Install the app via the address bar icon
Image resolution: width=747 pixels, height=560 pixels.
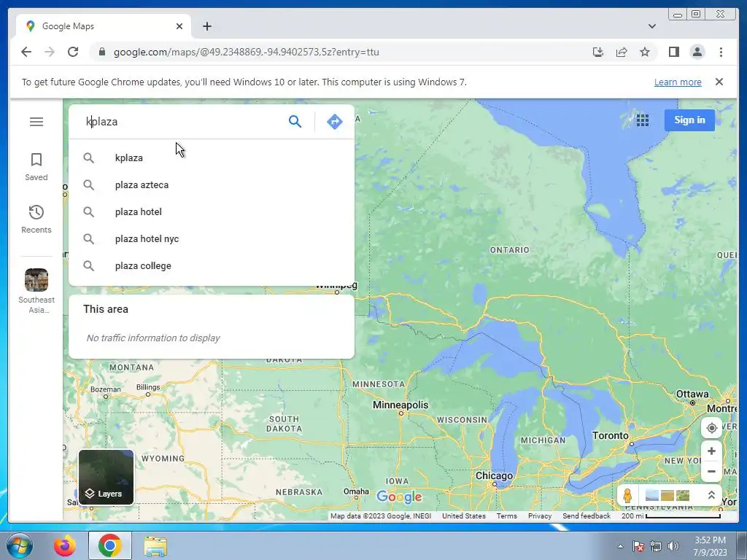tap(598, 52)
